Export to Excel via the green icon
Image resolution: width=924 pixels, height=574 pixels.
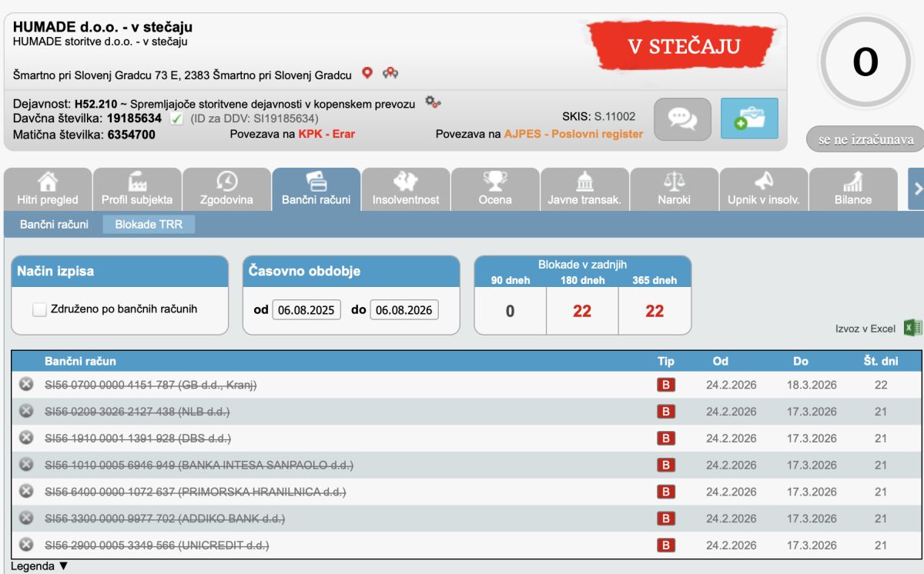(x=912, y=328)
